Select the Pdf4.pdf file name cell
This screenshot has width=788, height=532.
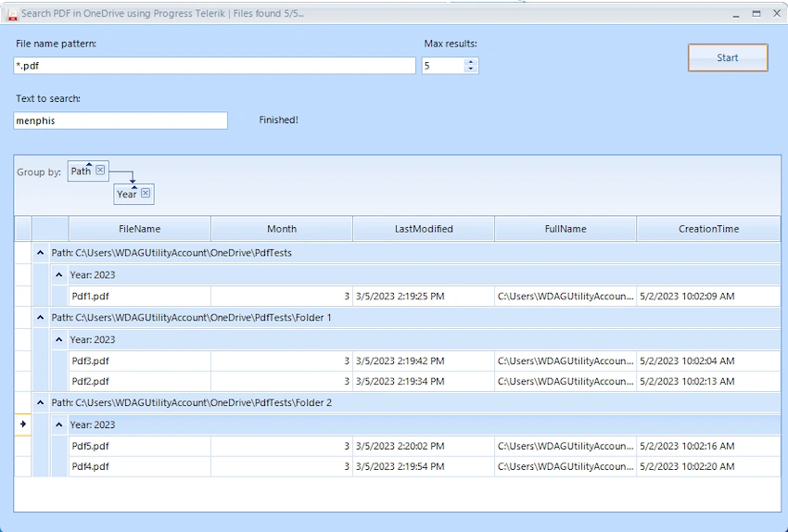click(140, 466)
